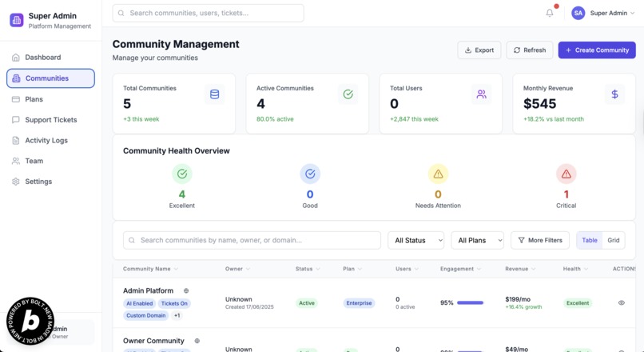Click the Needs Attention warning icon
The width and height of the screenshot is (644, 352).
pos(438,174)
